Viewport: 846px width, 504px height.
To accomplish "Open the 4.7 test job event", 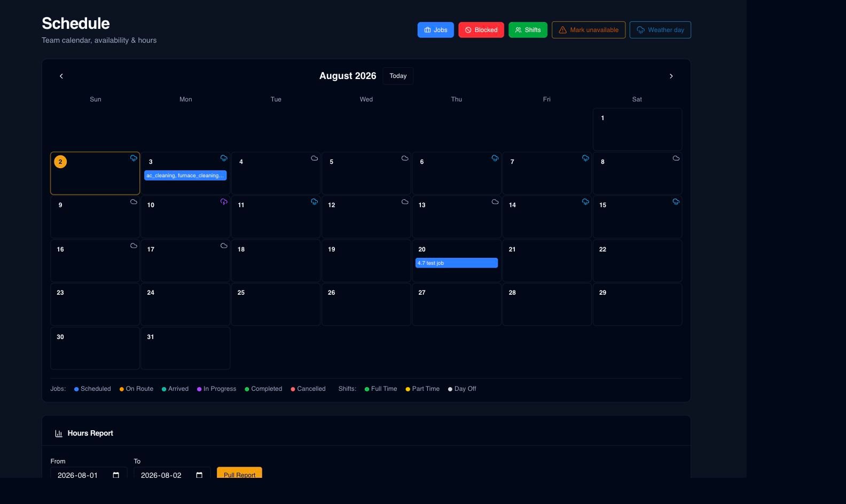I will tap(456, 263).
